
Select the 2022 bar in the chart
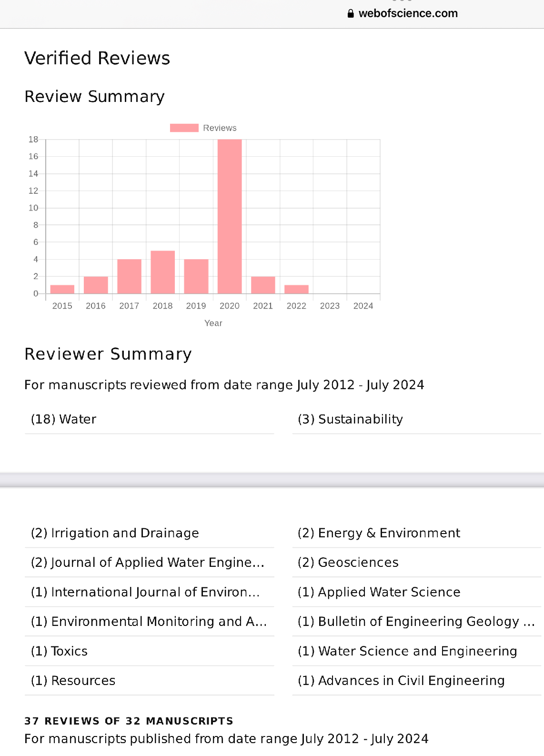click(x=296, y=289)
